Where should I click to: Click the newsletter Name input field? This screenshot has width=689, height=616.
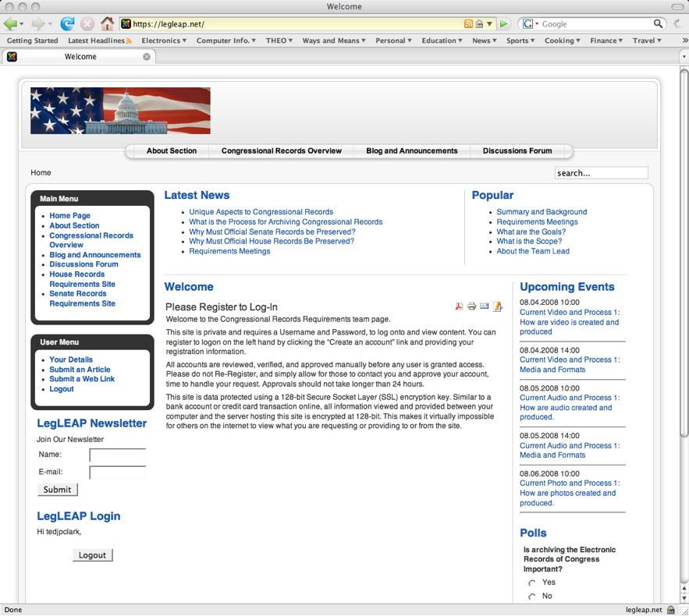click(x=117, y=455)
